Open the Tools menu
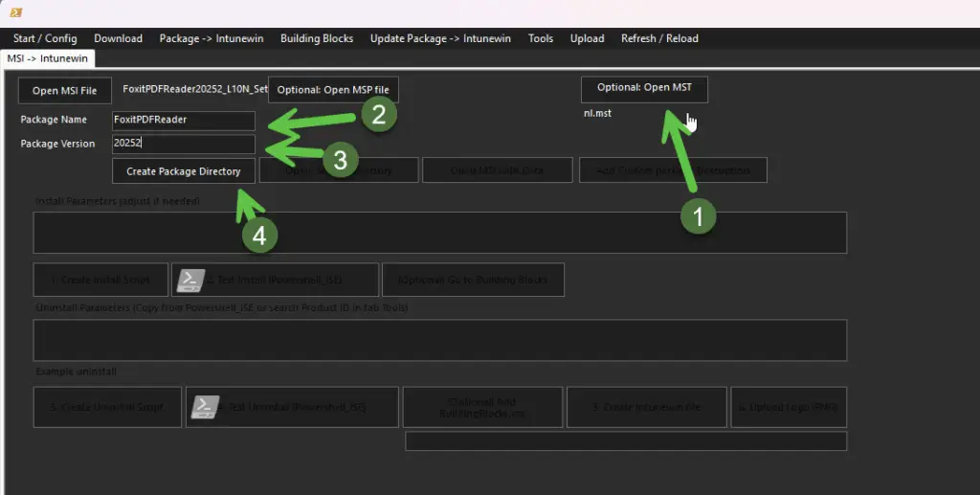The width and height of the screenshot is (980, 495). (x=541, y=38)
